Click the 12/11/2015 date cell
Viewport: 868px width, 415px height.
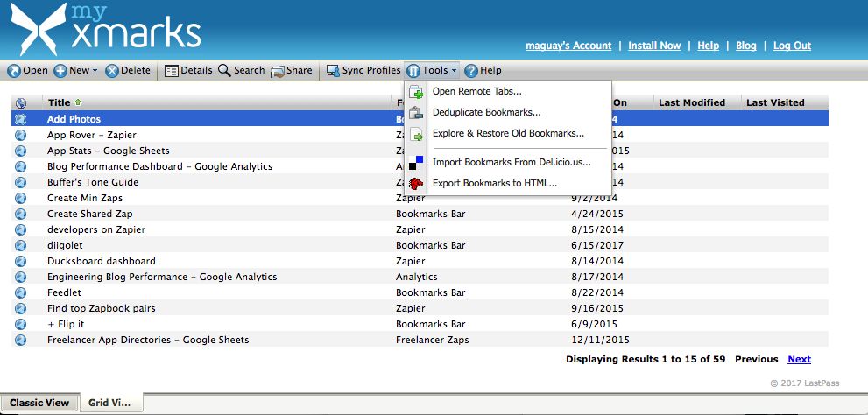point(600,340)
